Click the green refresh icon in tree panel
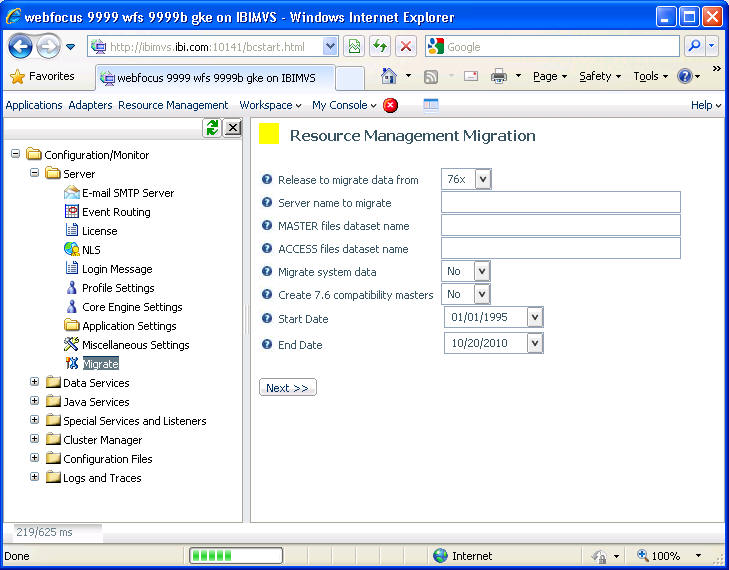Image resolution: width=729 pixels, height=570 pixels. click(212, 127)
